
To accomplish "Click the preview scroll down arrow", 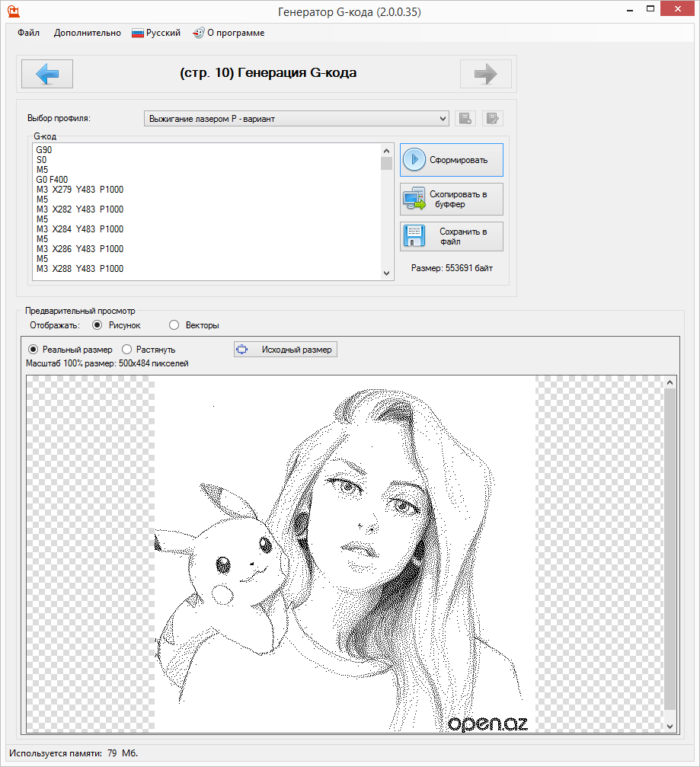I will pos(670,727).
